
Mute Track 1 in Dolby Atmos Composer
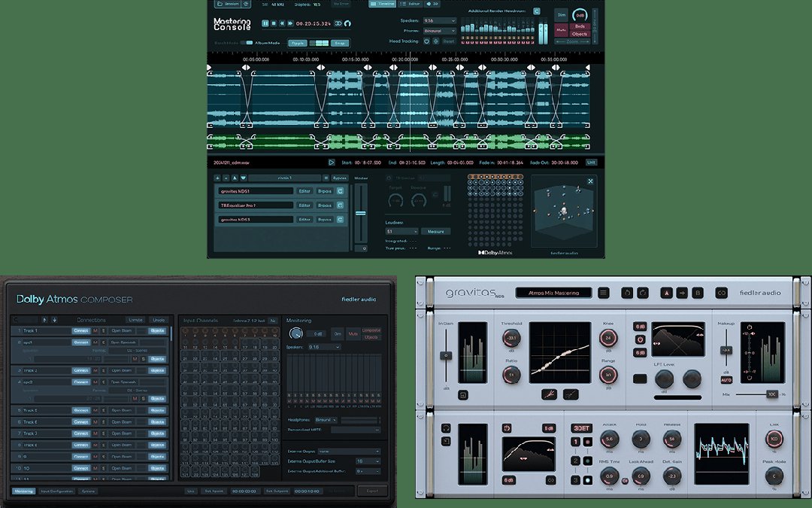(x=95, y=330)
